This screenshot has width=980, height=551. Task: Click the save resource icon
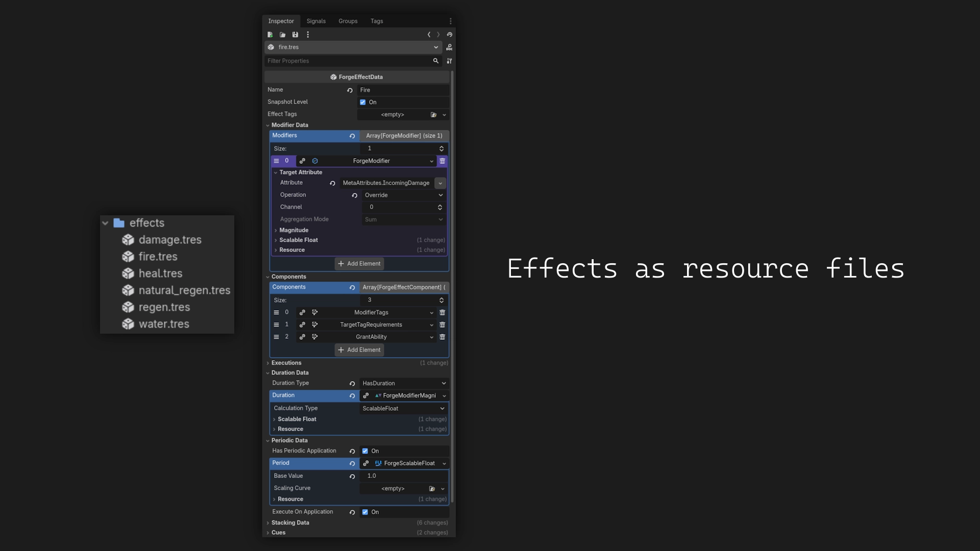(295, 35)
